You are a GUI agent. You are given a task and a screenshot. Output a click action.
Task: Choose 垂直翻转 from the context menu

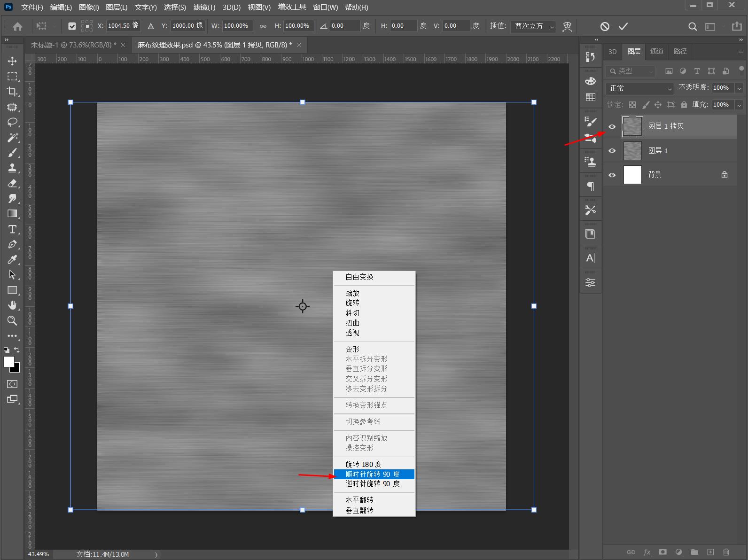tap(374, 510)
